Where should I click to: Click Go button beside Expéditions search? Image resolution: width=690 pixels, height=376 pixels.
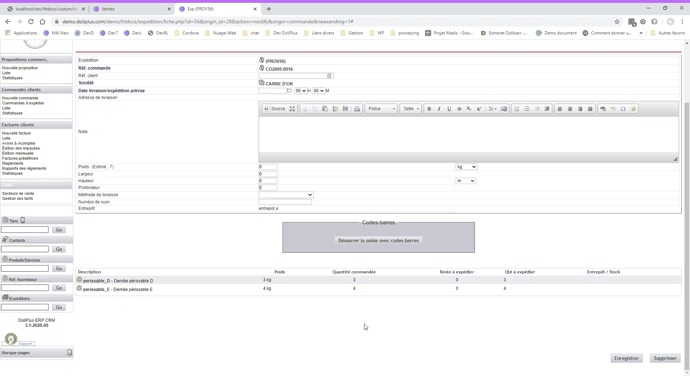59,307
